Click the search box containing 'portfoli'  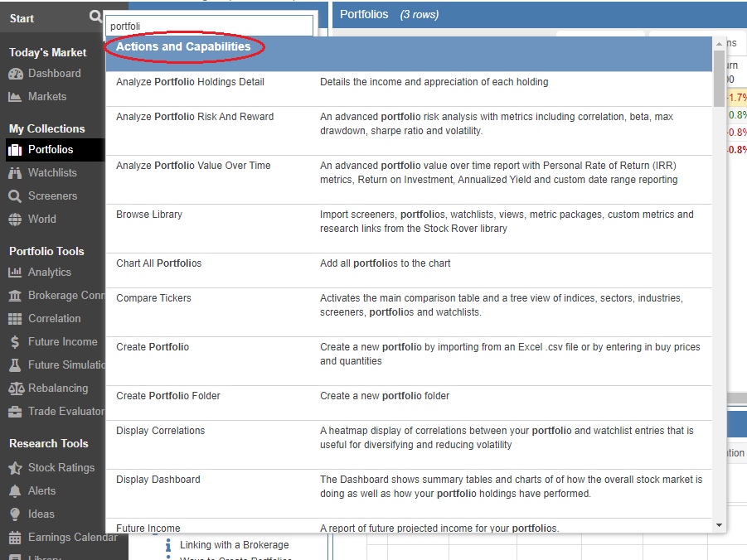[x=209, y=26]
